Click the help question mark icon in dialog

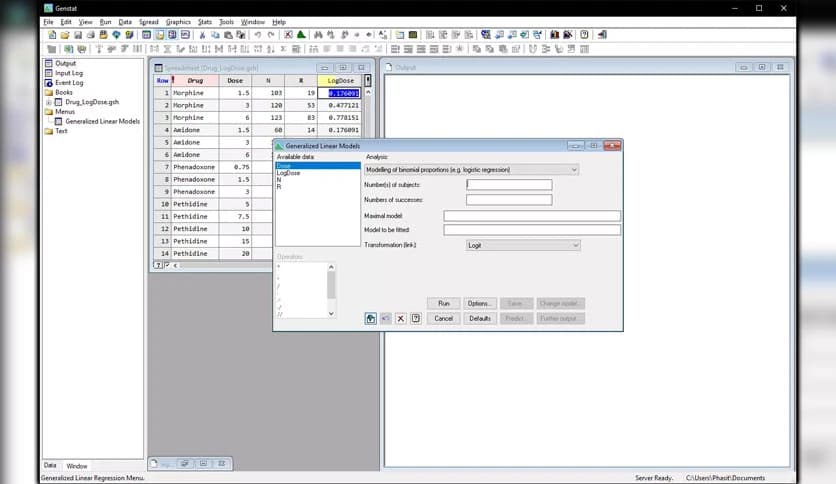coord(415,318)
